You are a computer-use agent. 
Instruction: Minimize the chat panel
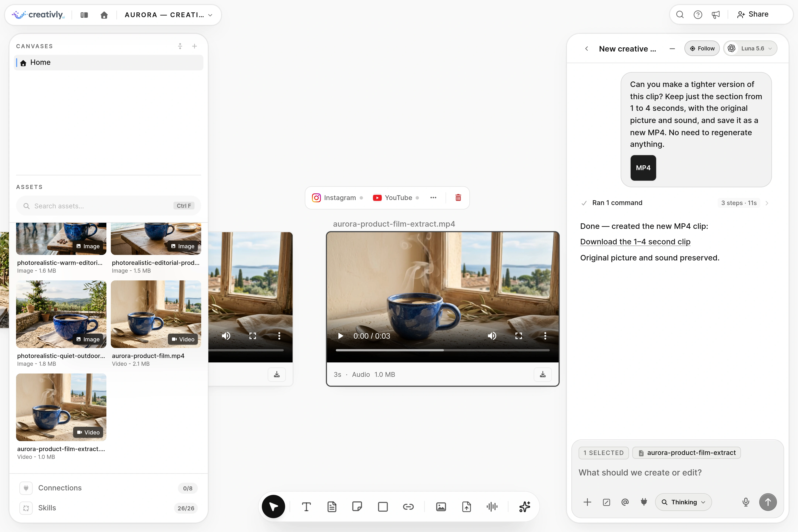pyautogui.click(x=672, y=49)
